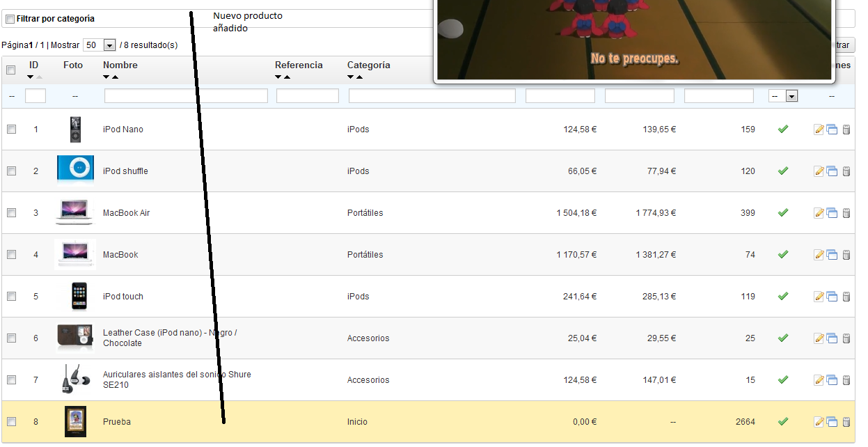Tick the checkbox for the Prueba row
The height and width of the screenshot is (447, 868).
coord(11,421)
